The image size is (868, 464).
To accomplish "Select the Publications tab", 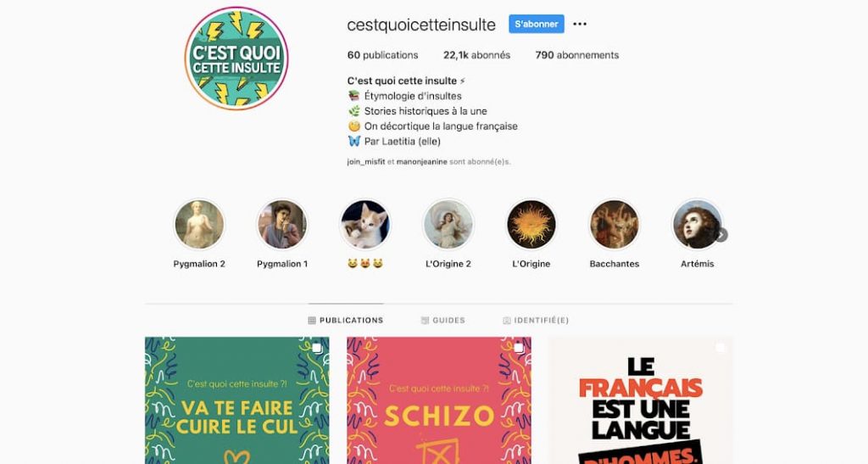I will click(346, 320).
